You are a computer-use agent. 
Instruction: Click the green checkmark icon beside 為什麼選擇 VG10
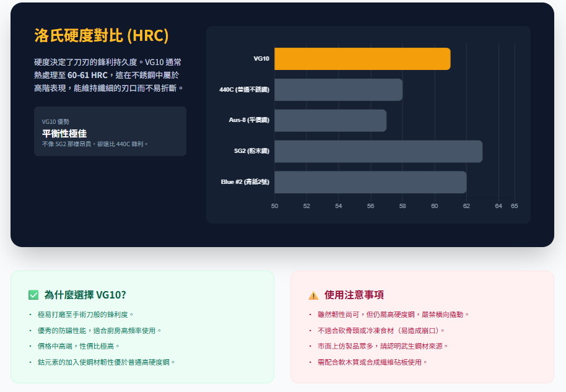33,295
